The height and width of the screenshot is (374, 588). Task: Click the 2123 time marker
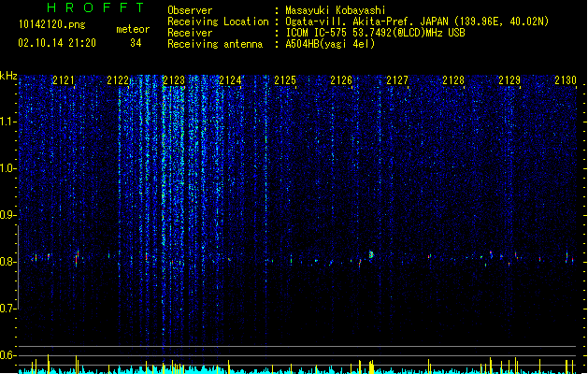174,80
